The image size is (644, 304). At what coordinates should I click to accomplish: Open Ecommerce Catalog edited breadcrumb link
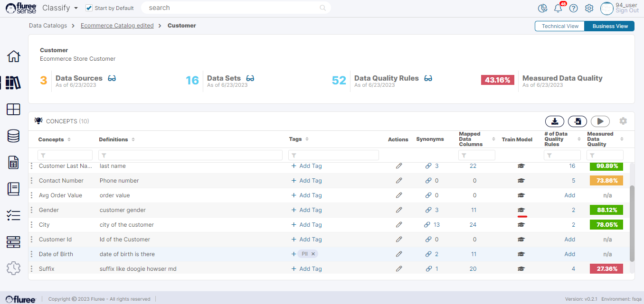(x=117, y=26)
